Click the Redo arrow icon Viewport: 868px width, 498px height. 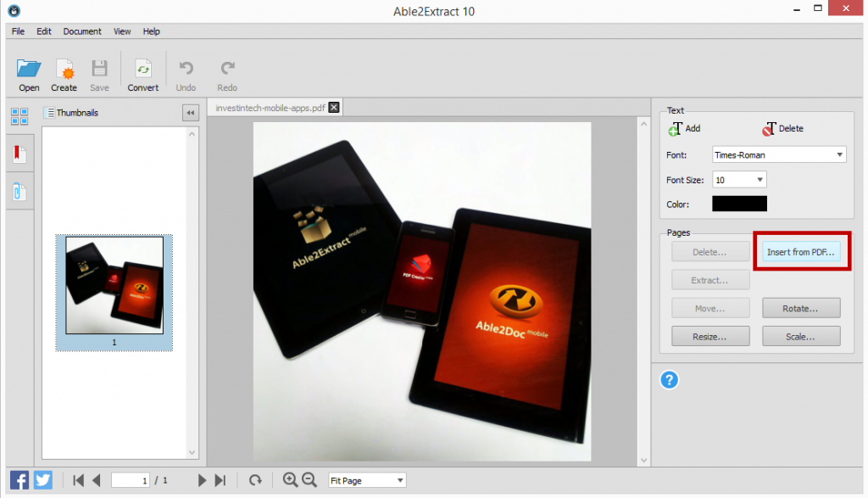tap(227, 69)
